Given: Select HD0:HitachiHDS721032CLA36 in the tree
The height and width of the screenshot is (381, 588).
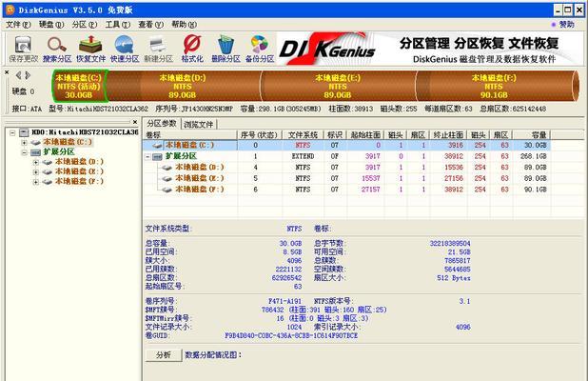Looking at the screenshot, I should [x=85, y=132].
